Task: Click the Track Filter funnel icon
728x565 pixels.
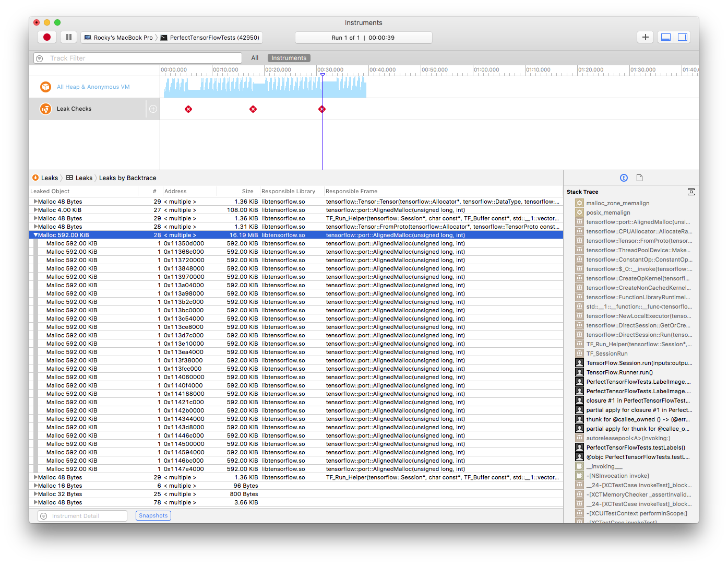Action: click(x=39, y=58)
